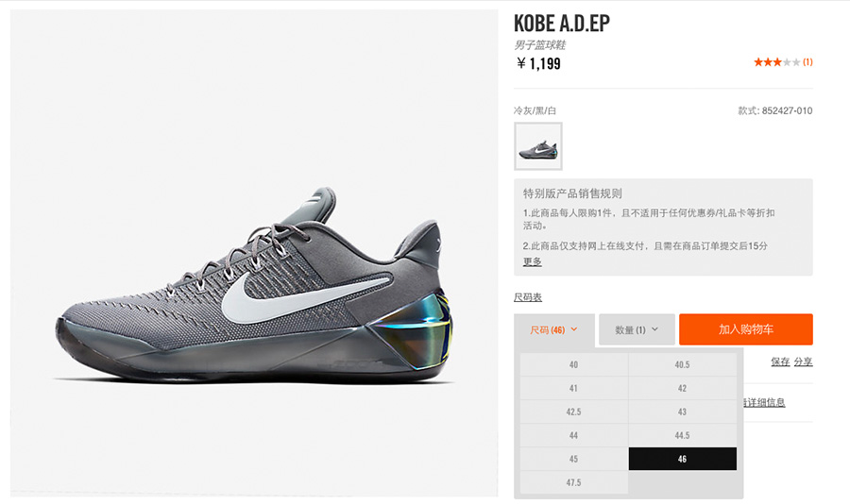Expand the 数量 (1) quantity dropdown
The width and height of the screenshot is (850, 504).
pyautogui.click(x=637, y=329)
